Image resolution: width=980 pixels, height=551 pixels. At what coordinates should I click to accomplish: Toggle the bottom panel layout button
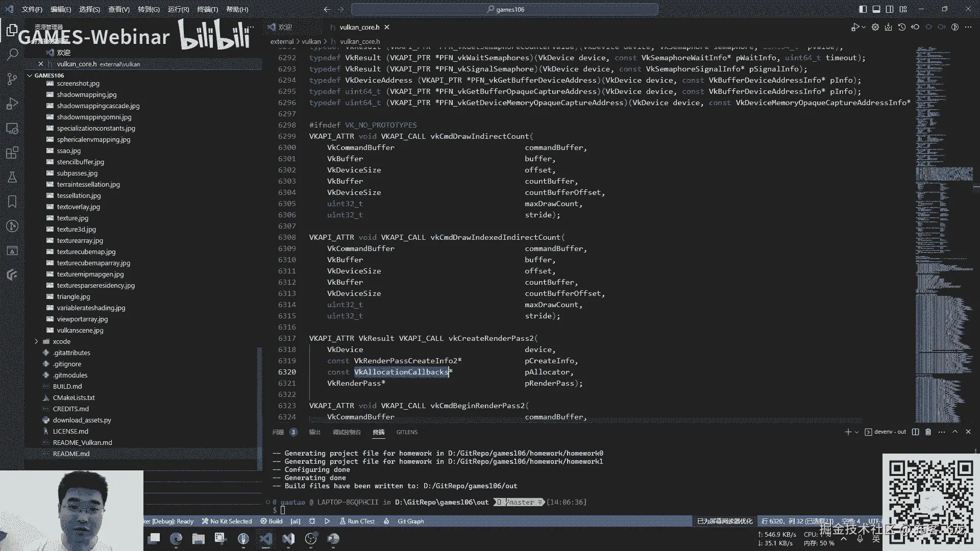click(876, 9)
